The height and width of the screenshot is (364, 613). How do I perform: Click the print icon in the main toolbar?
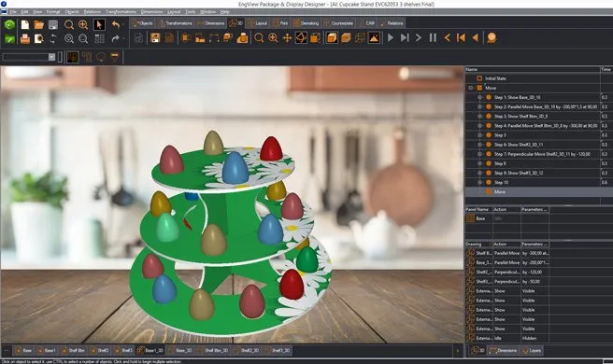[24, 38]
